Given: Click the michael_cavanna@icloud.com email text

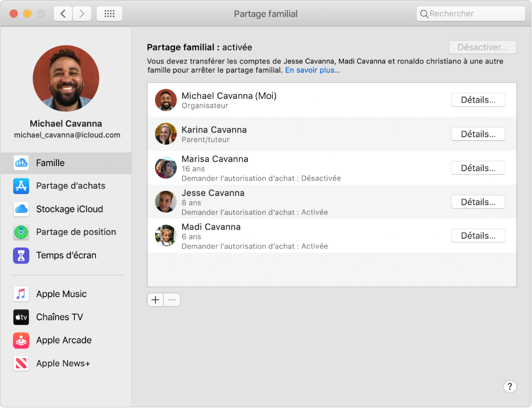Looking at the screenshot, I should 67,135.
